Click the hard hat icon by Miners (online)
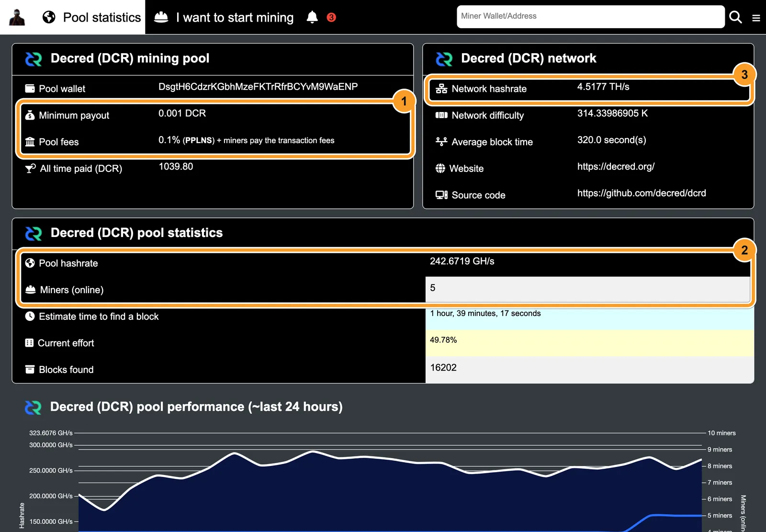The image size is (766, 532). pos(31,289)
